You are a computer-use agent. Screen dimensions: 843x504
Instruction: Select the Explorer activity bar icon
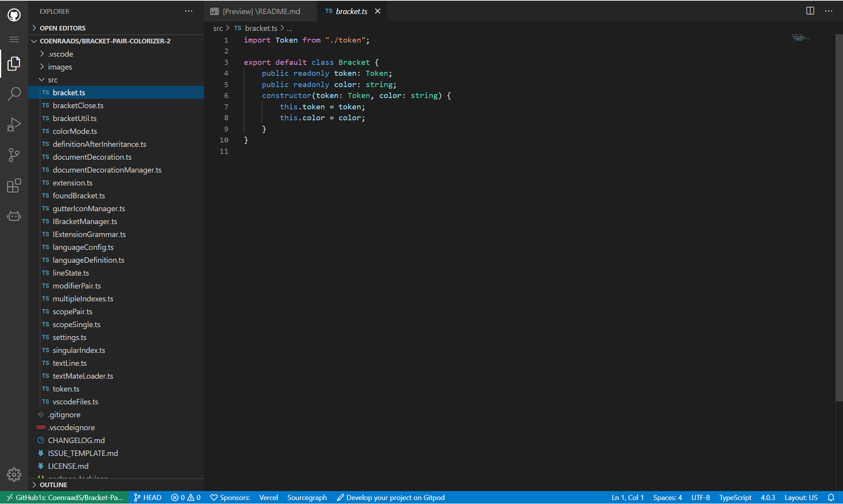pyautogui.click(x=14, y=64)
